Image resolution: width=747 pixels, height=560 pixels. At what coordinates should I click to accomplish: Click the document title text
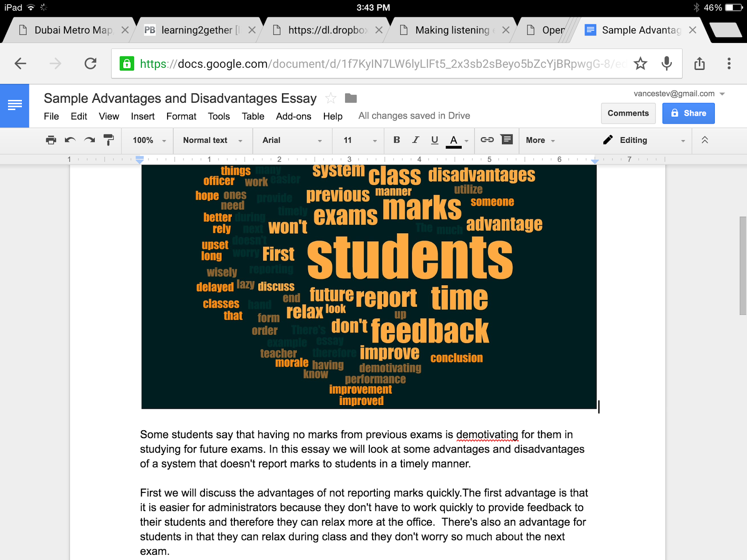[180, 98]
